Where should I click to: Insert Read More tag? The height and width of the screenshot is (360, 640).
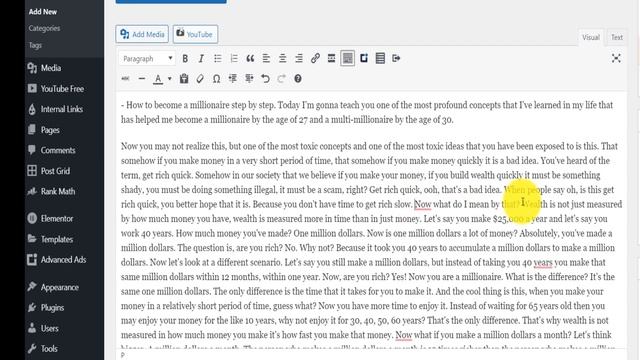(x=331, y=58)
